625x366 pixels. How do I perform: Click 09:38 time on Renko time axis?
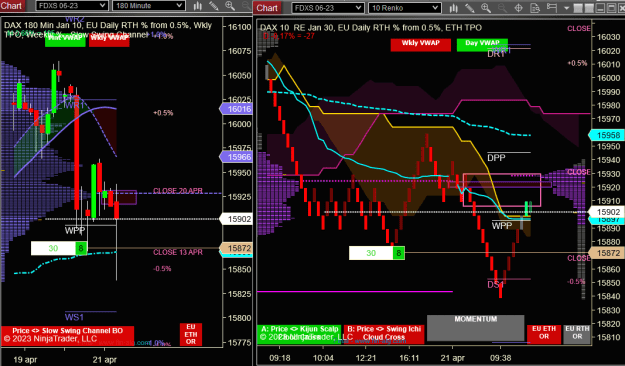[x=501, y=358]
